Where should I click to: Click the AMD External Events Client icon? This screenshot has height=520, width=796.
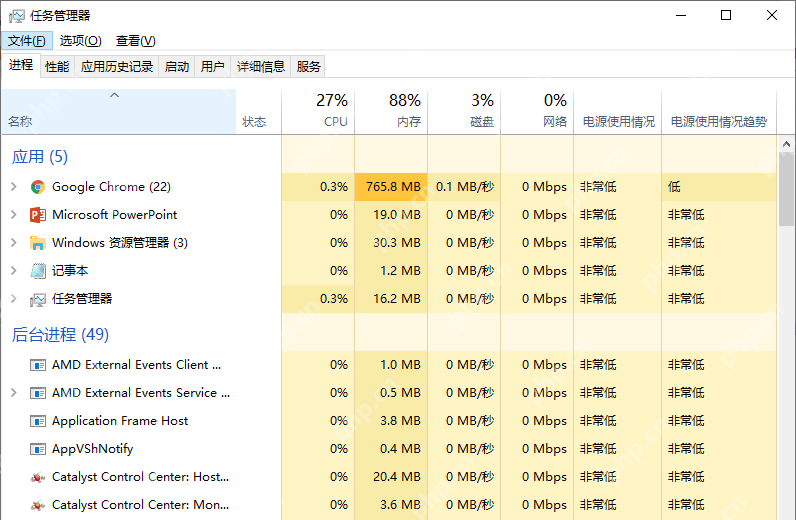pos(38,365)
